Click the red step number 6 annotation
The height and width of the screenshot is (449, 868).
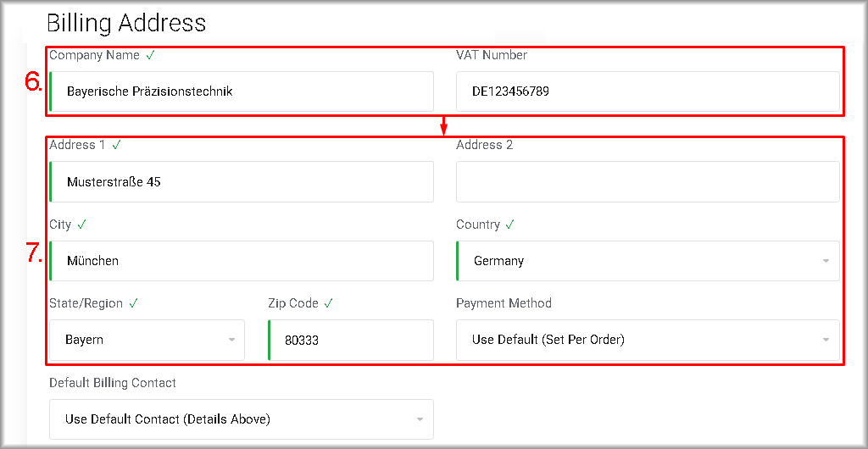(33, 81)
